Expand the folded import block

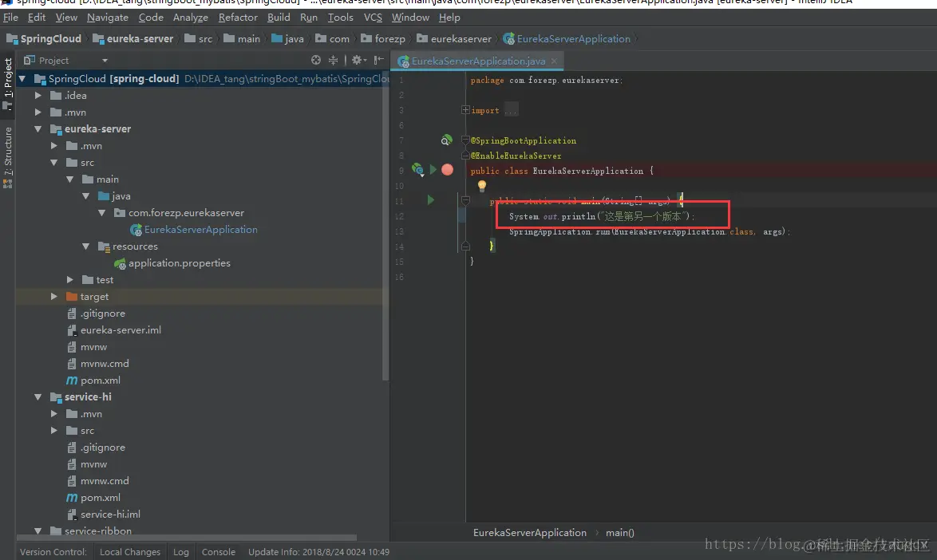tap(465, 110)
